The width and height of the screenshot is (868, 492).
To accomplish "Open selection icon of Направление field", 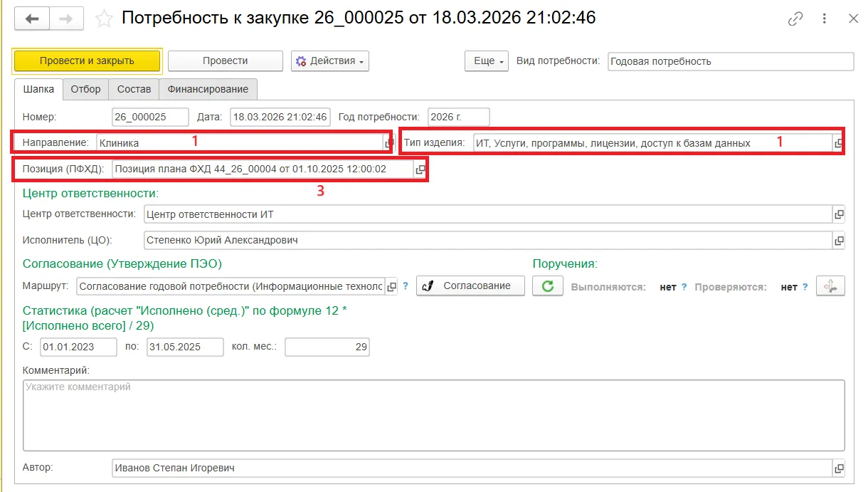I will tap(389, 142).
